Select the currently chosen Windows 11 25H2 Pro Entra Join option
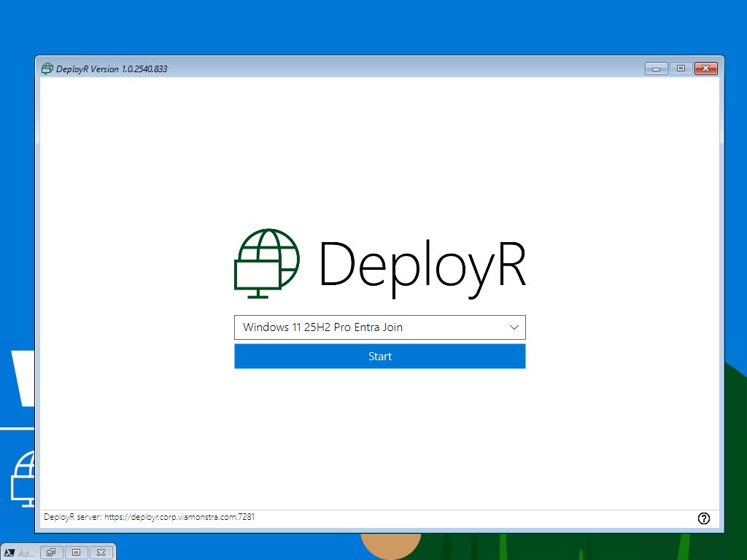 pos(323,327)
